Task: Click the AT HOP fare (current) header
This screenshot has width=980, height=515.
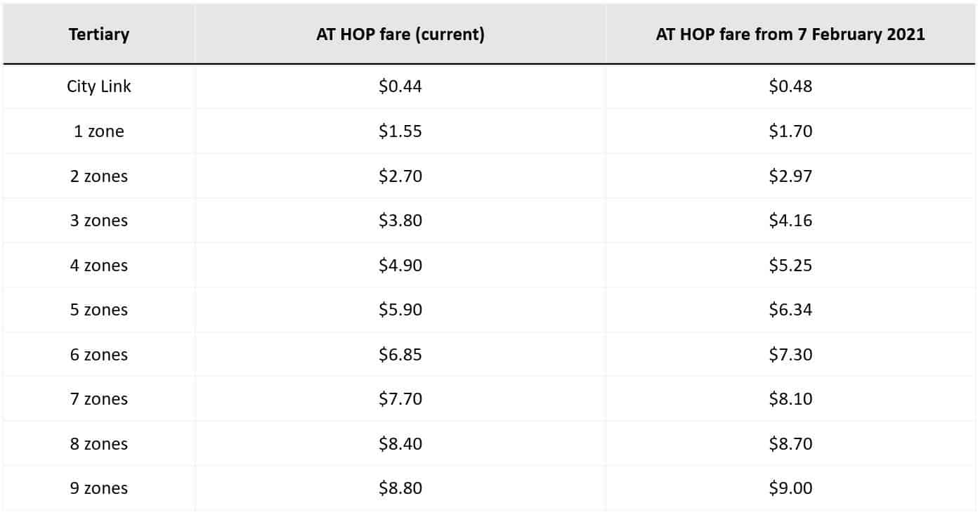Action: pyautogui.click(x=400, y=34)
